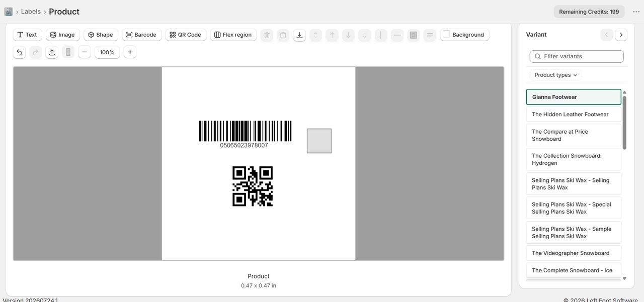Viewport: 644px width, 302px height.
Task: Add a Shape element
Action: point(101,35)
